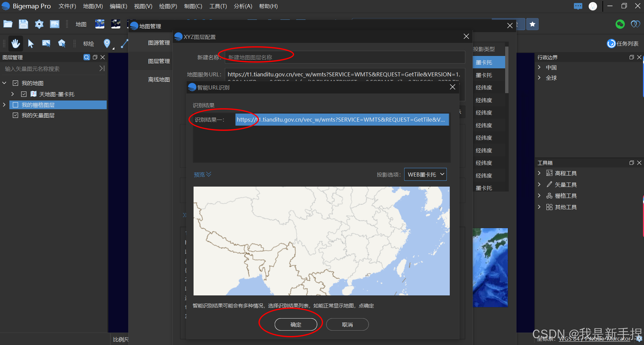
Task: Click the 取消 cancel button
Action: click(x=347, y=325)
